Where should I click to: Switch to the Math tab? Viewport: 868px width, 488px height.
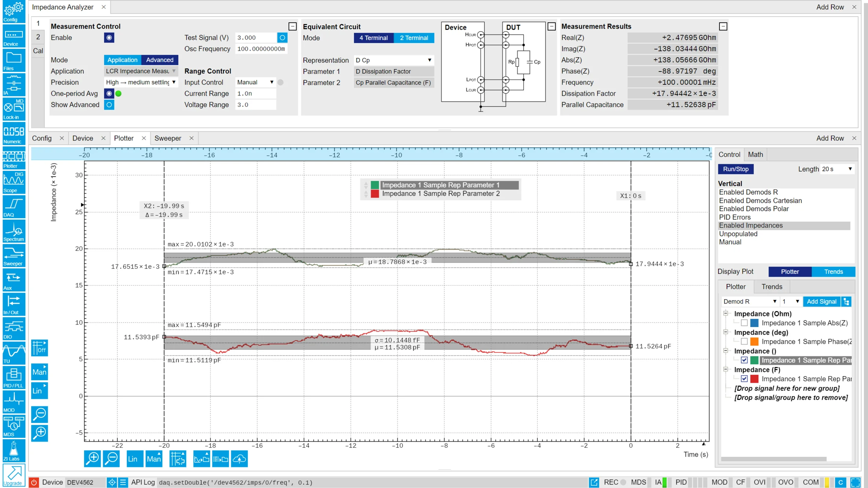[755, 154]
